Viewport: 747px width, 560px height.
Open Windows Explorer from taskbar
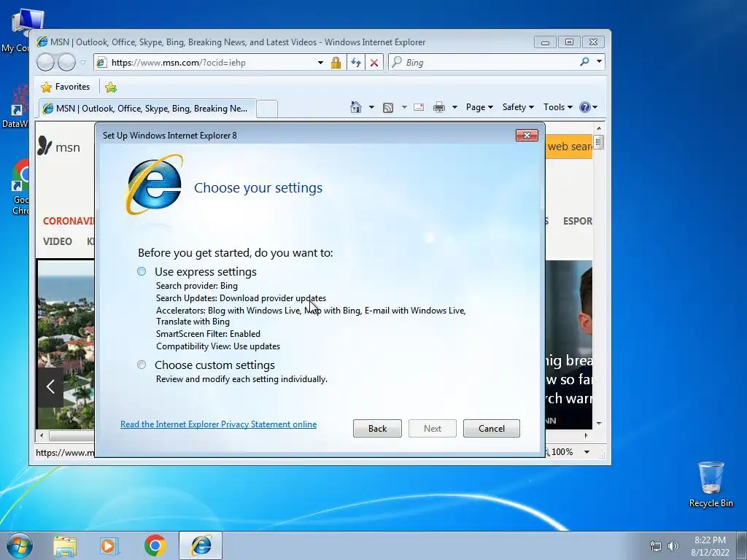click(65, 545)
